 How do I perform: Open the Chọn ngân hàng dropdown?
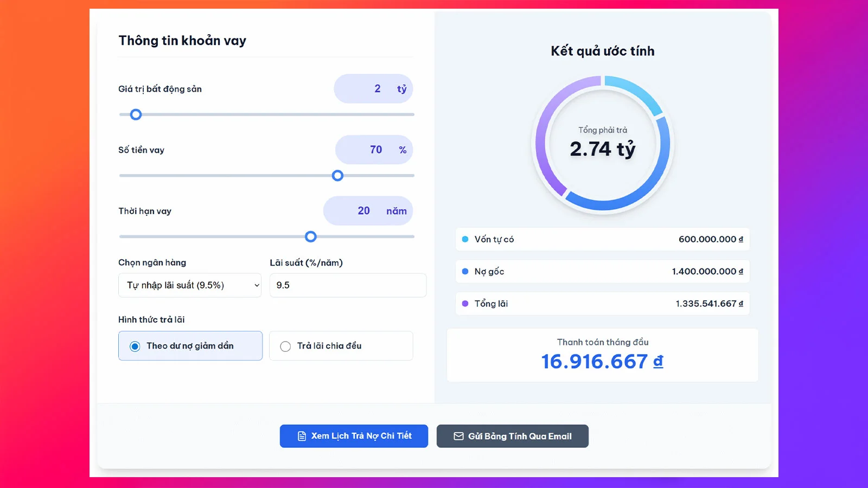[189, 285]
